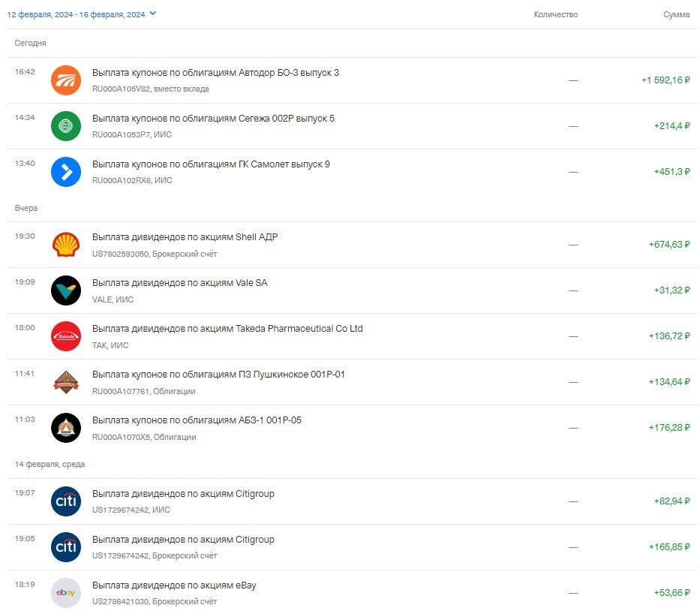Click the amount +134,64 ₽
700x614 pixels.
669,382
